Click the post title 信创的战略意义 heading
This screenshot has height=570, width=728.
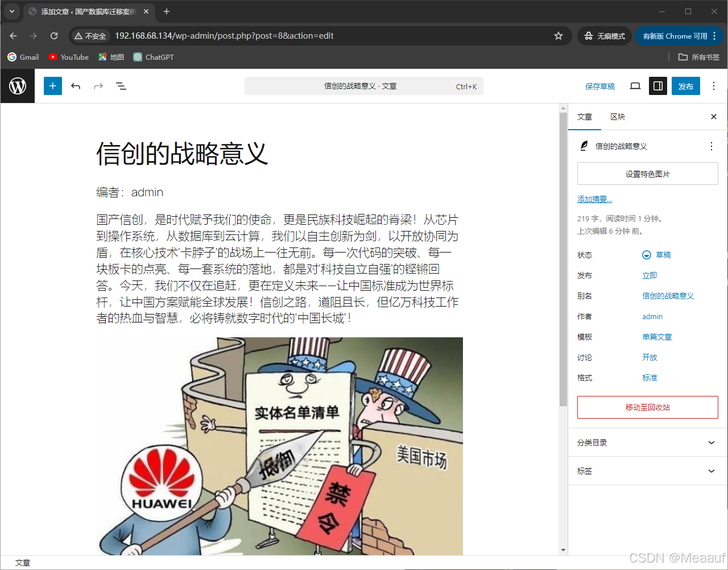pos(182,154)
